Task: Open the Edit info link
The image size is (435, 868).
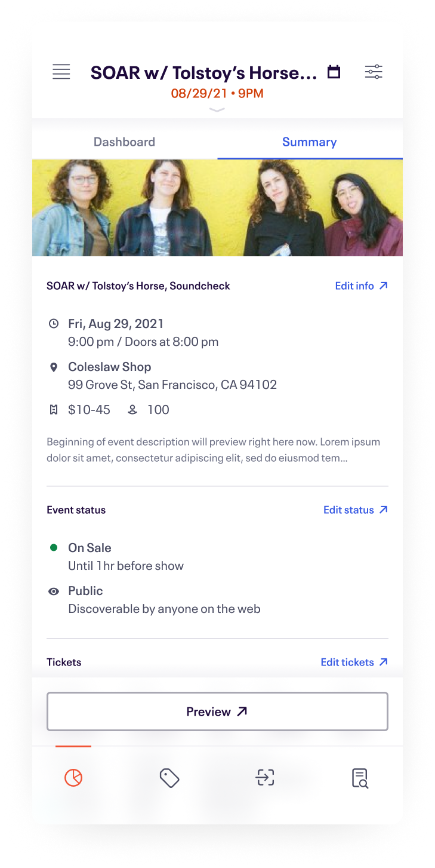Action: (361, 286)
